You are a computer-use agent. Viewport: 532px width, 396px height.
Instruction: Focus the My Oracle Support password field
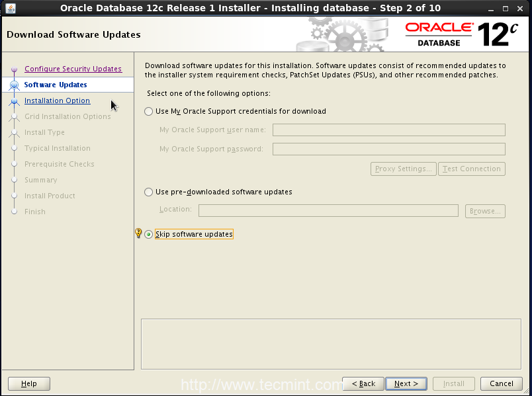pos(389,149)
